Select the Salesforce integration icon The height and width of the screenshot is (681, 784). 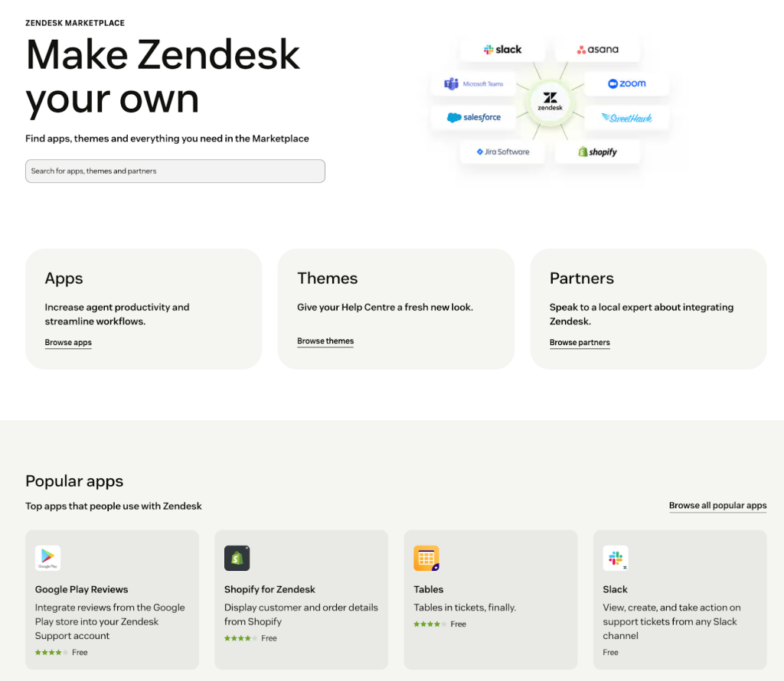pos(472,117)
